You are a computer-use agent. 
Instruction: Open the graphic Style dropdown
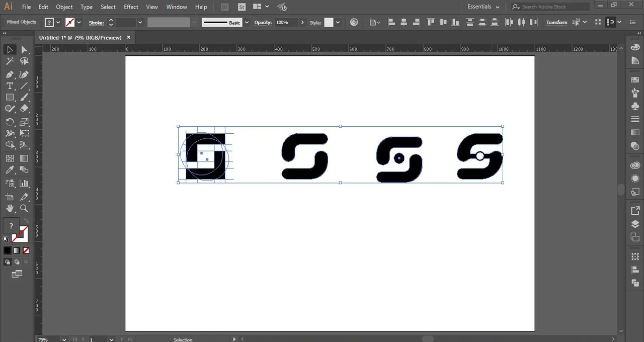pyautogui.click(x=338, y=22)
